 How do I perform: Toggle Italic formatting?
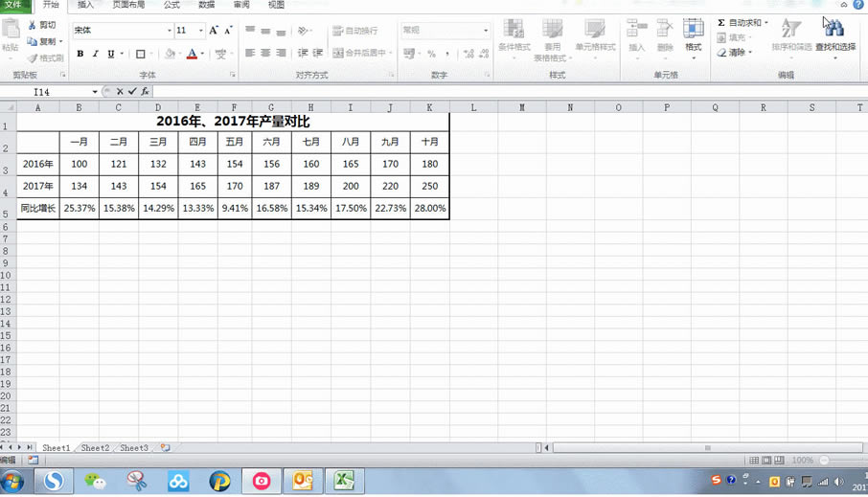[95, 54]
